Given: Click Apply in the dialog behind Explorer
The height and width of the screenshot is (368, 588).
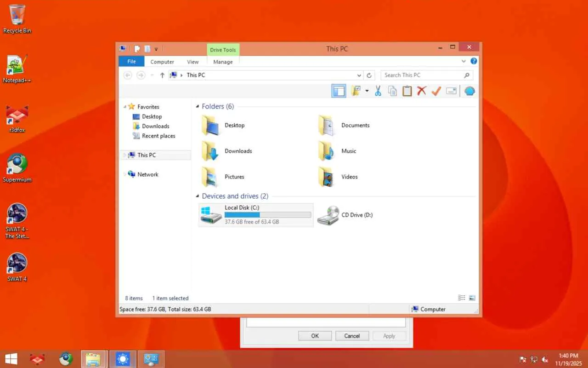Looking at the screenshot, I should click(x=389, y=336).
